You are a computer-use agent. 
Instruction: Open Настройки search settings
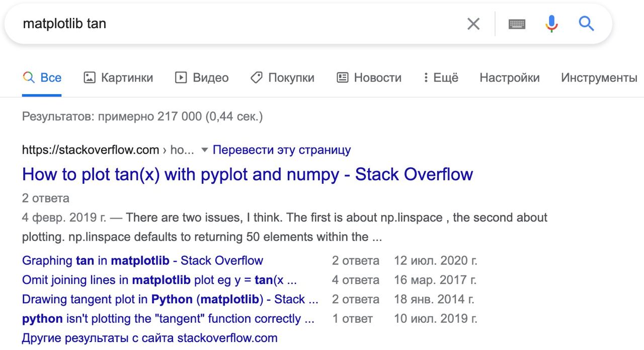click(x=510, y=78)
